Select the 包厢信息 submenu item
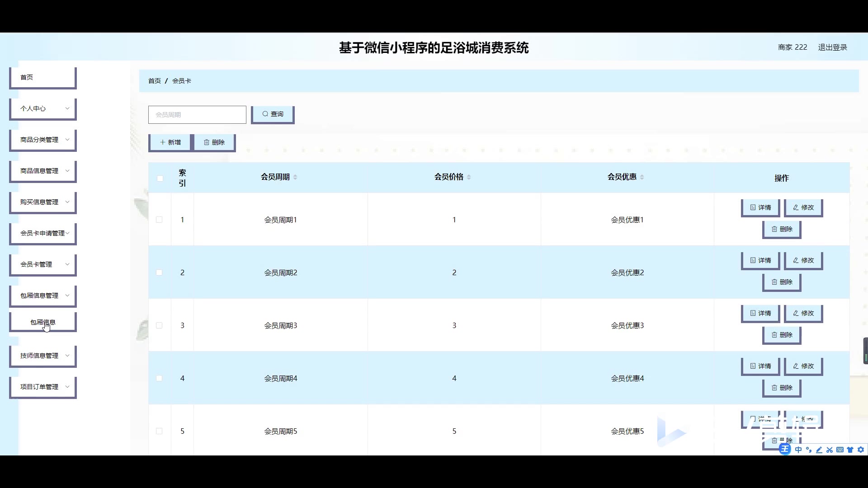This screenshot has width=868, height=488. [x=43, y=322]
